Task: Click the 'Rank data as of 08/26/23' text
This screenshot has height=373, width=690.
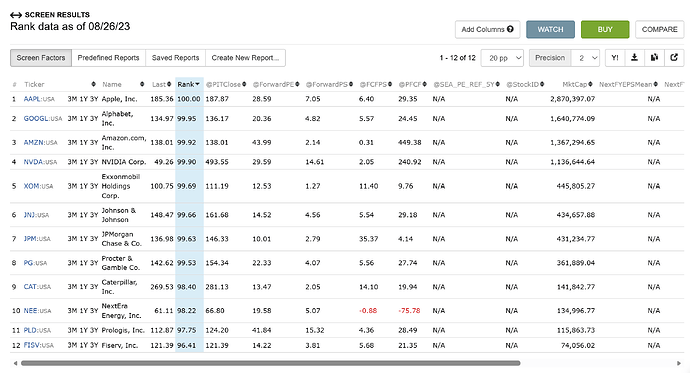Action: click(x=70, y=26)
